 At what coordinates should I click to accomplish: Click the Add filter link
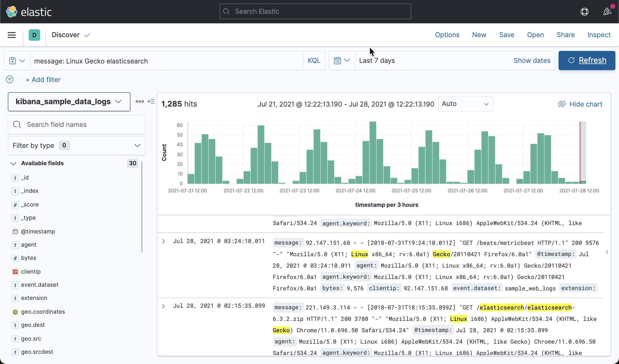click(43, 79)
